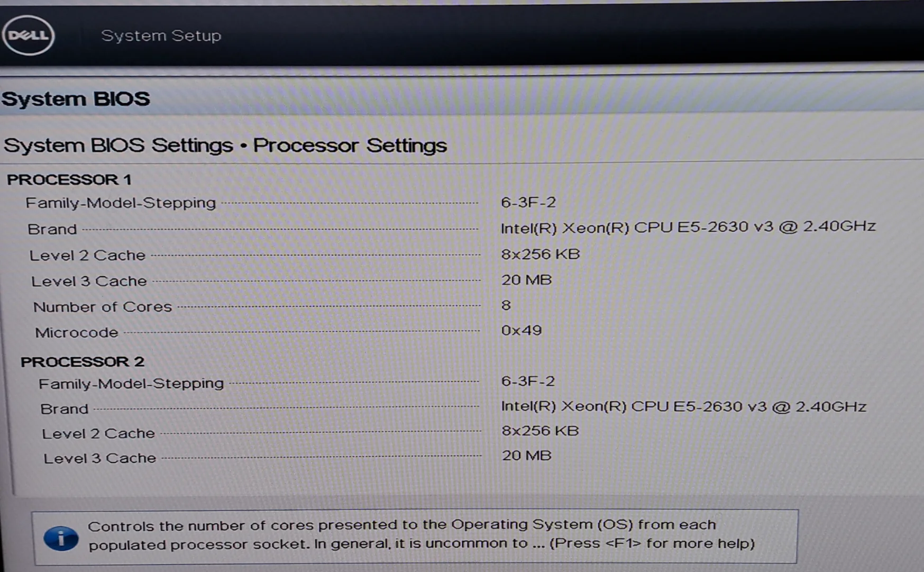Select Processor 1 Level 2 Cache label
924x572 pixels.
tap(87, 255)
